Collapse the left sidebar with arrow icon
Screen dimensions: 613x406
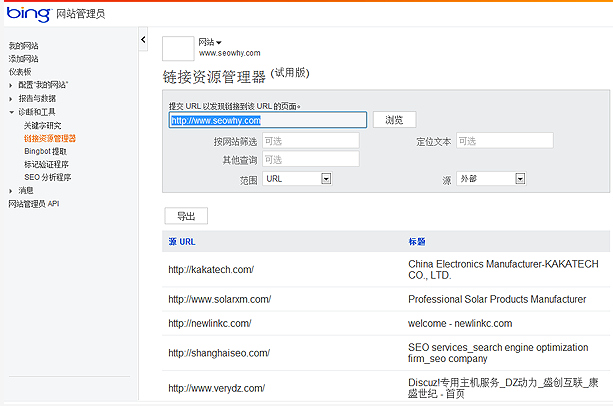[x=143, y=40]
